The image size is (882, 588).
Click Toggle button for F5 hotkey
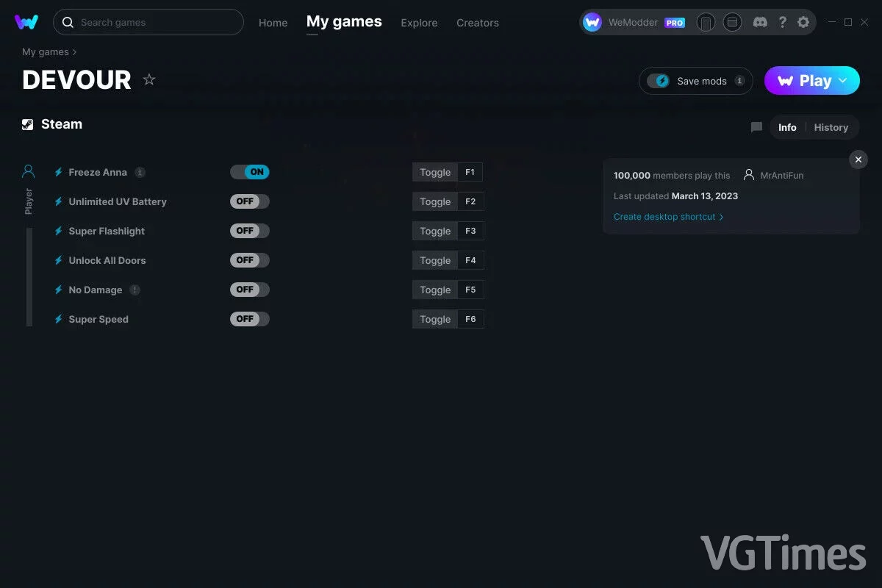(435, 290)
